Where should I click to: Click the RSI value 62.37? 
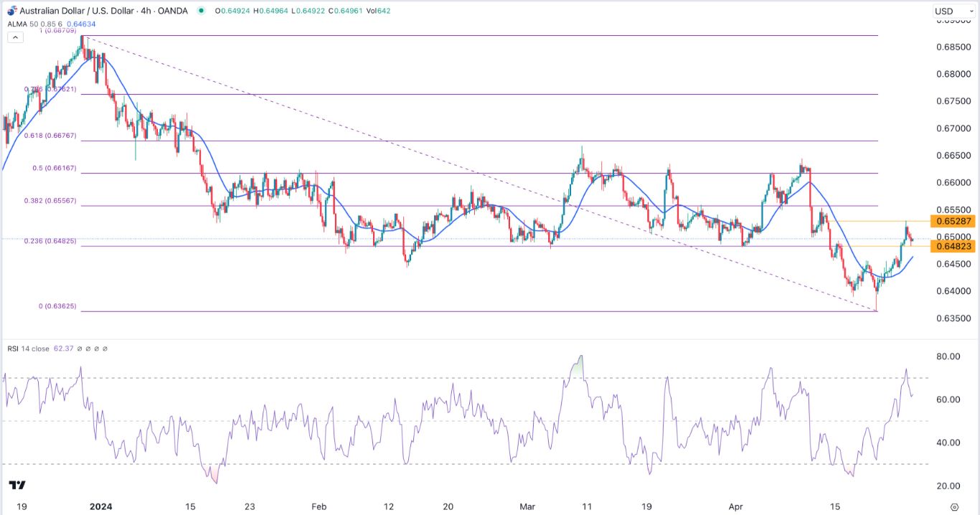coord(63,348)
